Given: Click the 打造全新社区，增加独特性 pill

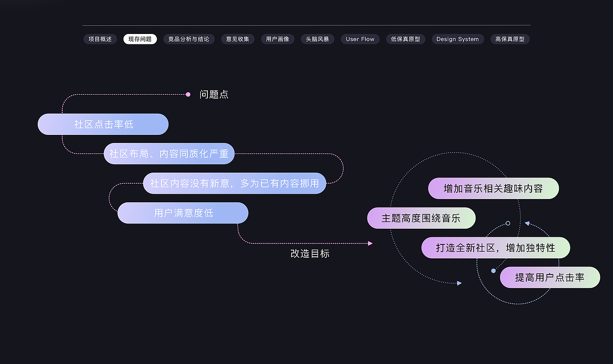Looking at the screenshot, I should pos(496,248).
